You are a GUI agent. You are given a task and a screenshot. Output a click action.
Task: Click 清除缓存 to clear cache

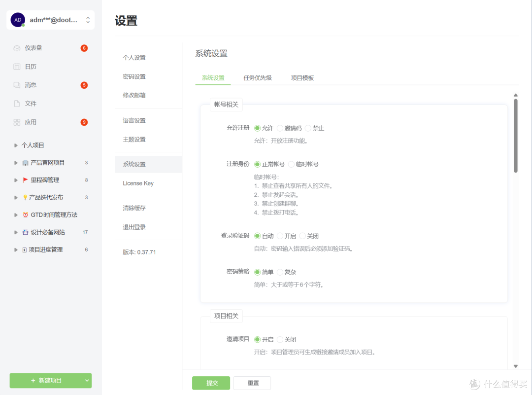tap(134, 208)
